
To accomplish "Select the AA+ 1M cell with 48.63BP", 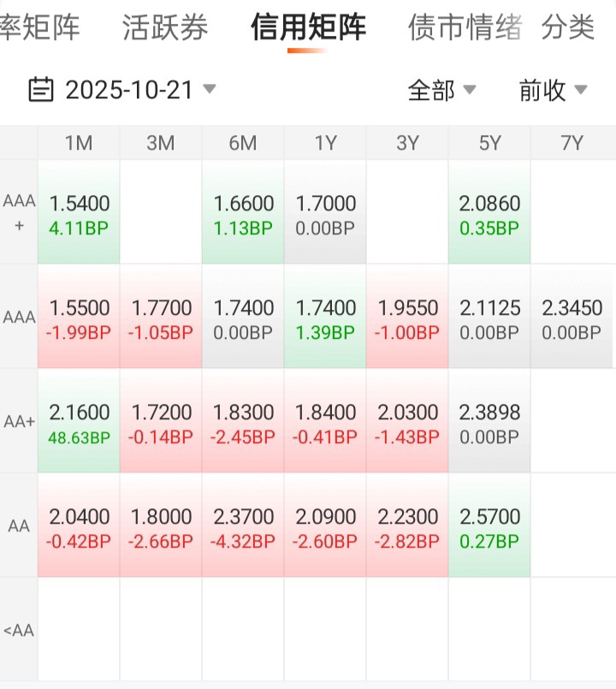I will point(79,423).
